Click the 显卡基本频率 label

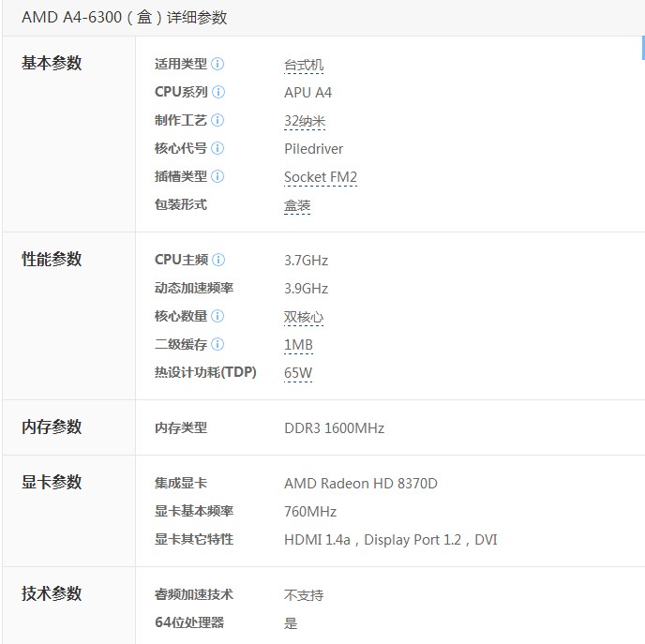point(194,511)
